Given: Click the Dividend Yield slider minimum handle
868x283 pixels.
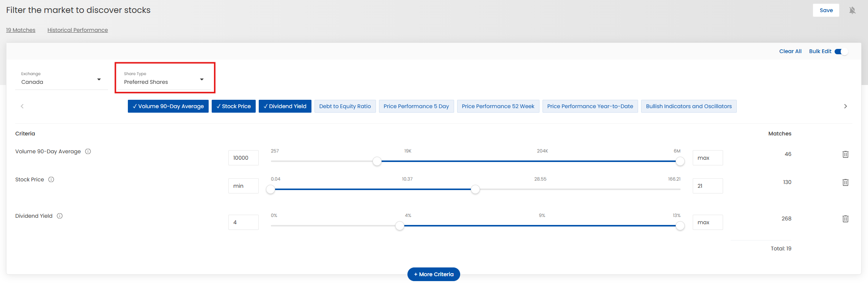Looking at the screenshot, I should (x=399, y=226).
